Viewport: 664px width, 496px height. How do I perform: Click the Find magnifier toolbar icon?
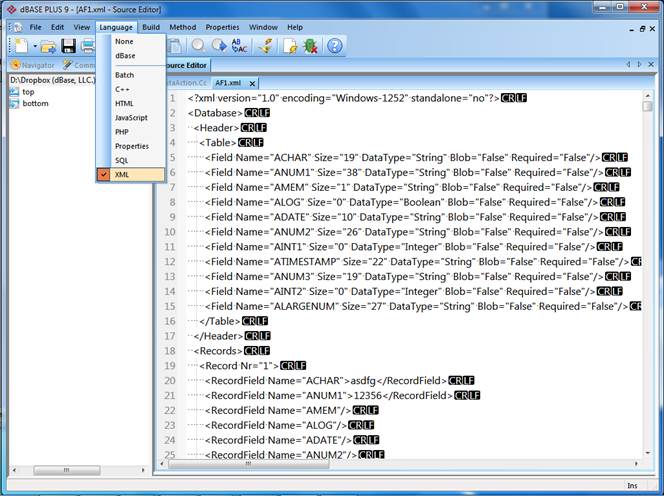tap(198, 46)
